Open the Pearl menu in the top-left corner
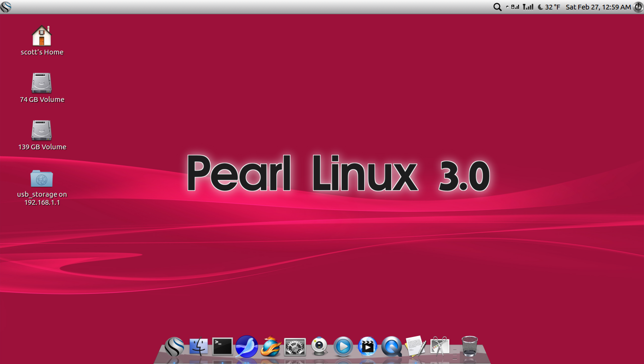644x364 pixels. [6, 7]
